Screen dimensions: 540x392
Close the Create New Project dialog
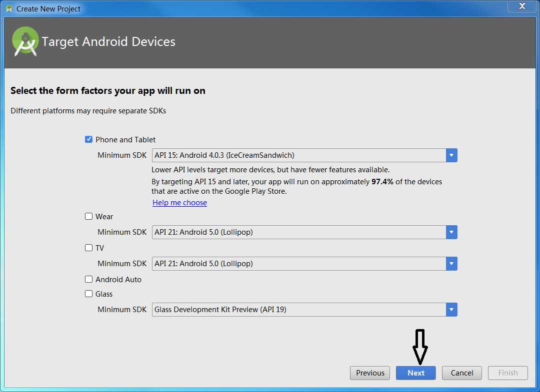coord(522,6)
